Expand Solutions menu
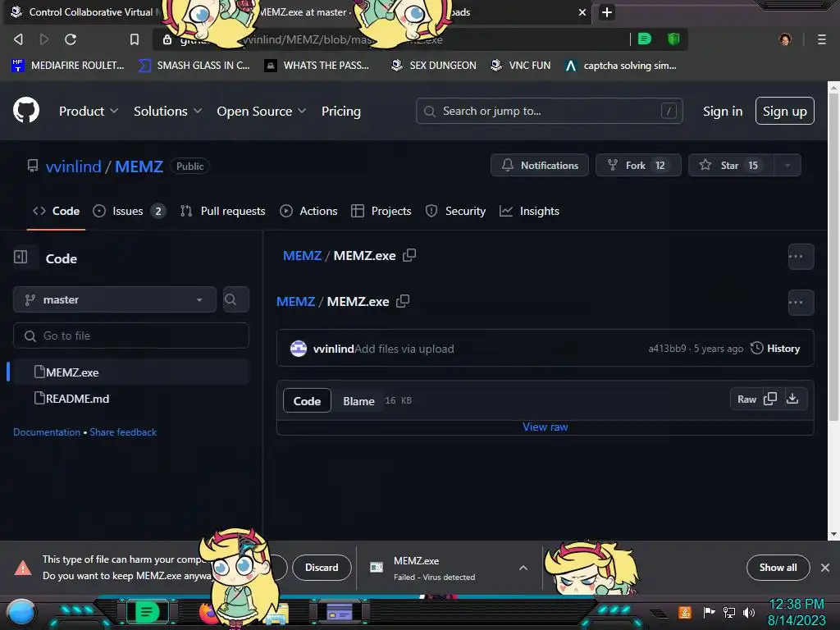Image resolution: width=840 pixels, height=630 pixels. tap(167, 111)
